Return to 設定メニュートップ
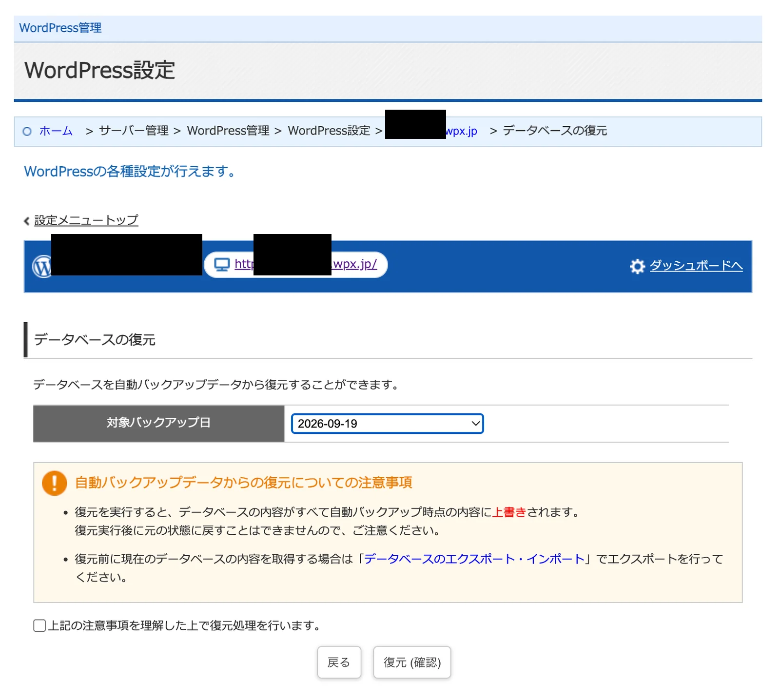This screenshot has width=780, height=700. (x=86, y=220)
